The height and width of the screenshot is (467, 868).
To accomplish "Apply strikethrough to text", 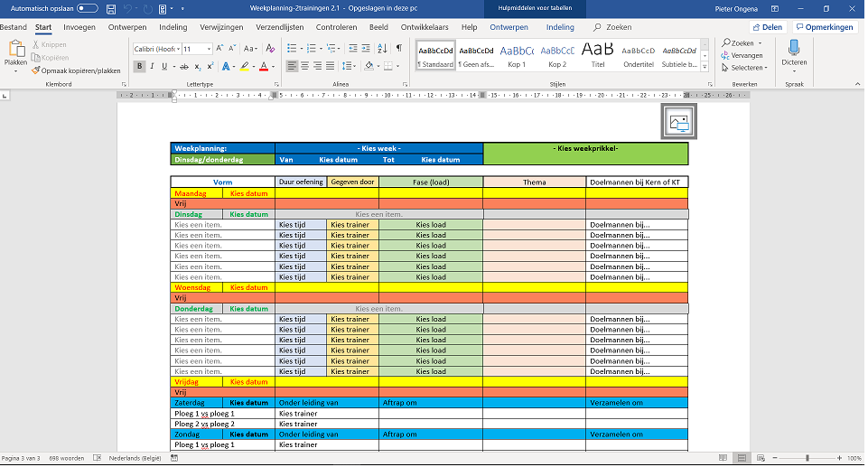I will 183,66.
